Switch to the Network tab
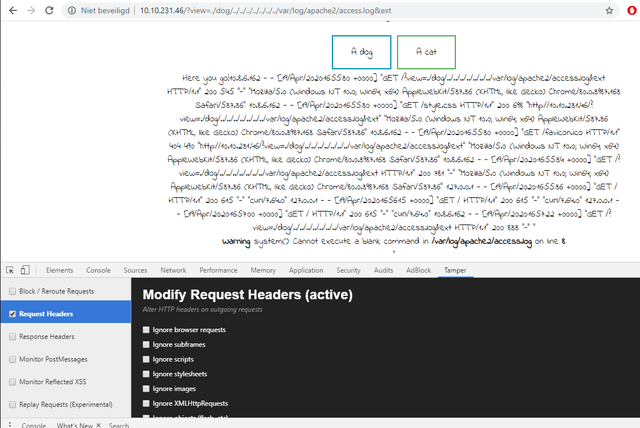This screenshot has height=428, width=640. coord(173,270)
